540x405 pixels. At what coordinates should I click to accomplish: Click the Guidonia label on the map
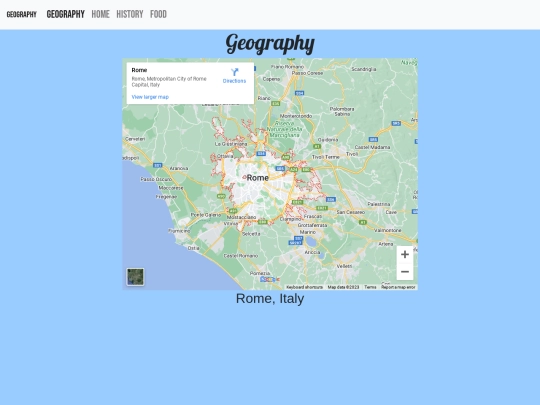328,140
